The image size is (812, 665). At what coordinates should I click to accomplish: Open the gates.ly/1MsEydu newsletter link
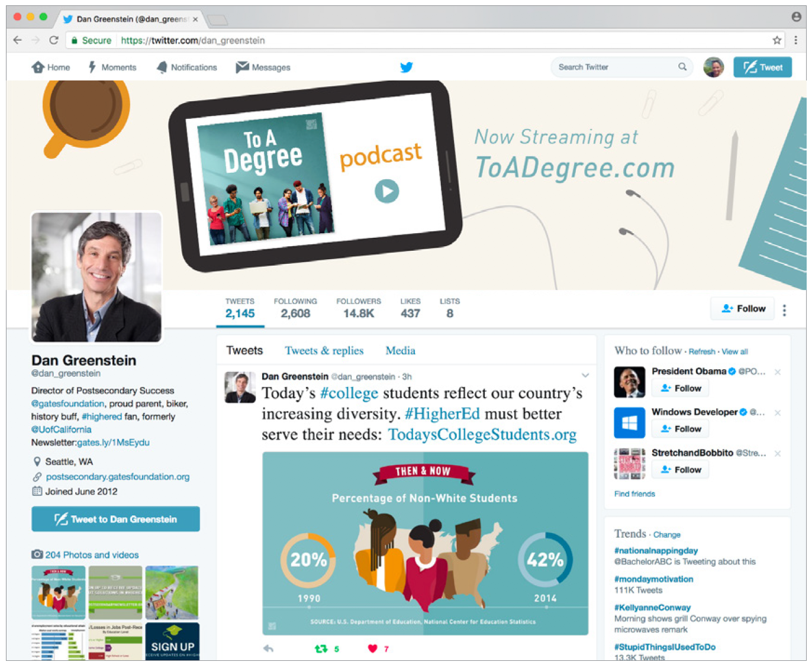click(x=113, y=443)
